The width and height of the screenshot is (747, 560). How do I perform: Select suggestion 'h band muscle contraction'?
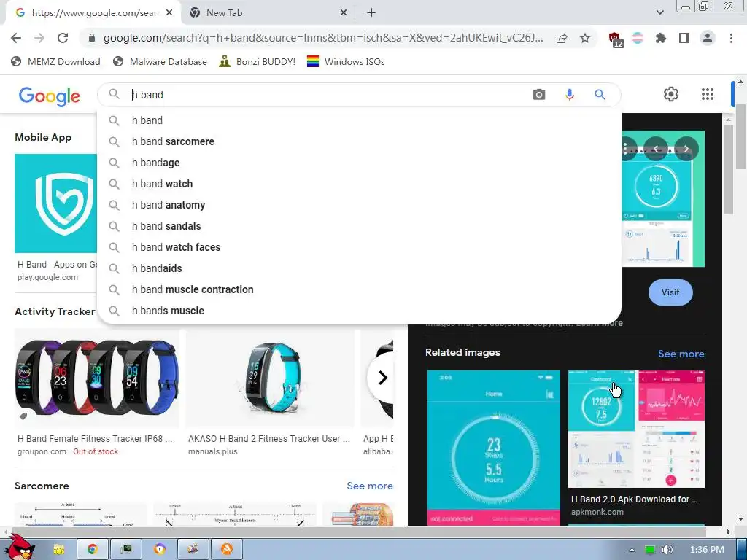[x=359, y=289]
